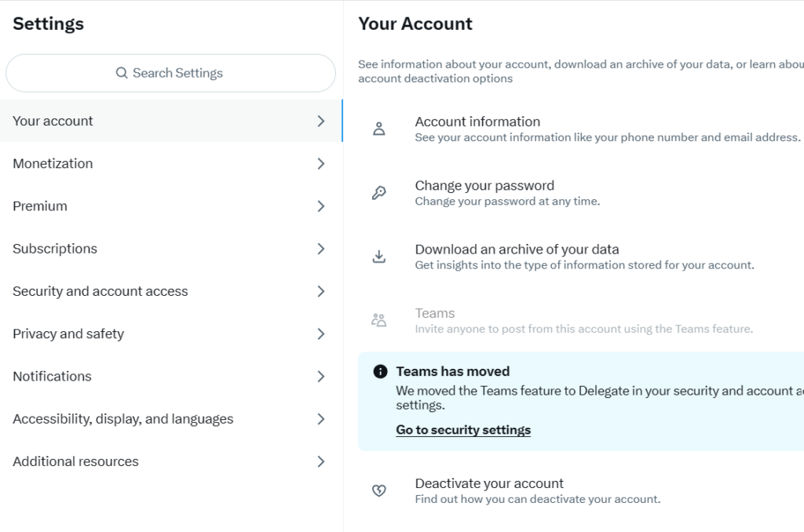Click the broken heart Deactivate icon

pyautogui.click(x=378, y=491)
